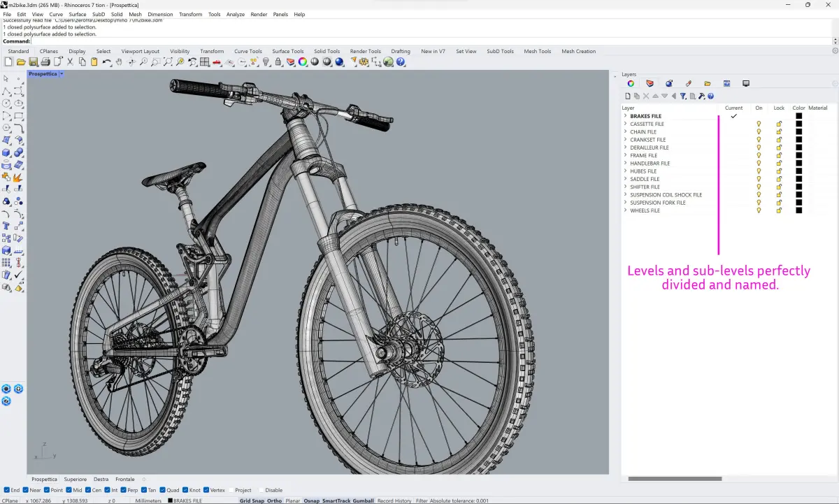Click New Layer icon in Layers panel
The height and width of the screenshot is (504, 839).
(628, 96)
